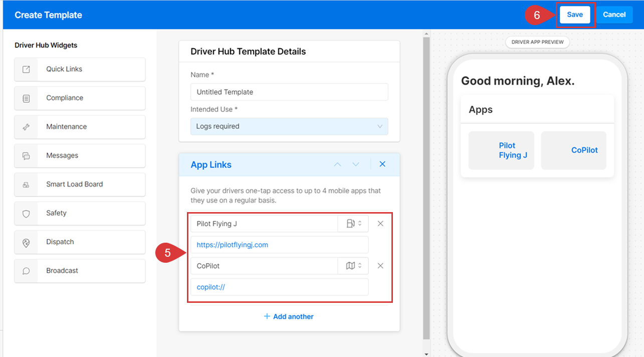Click the Safety shield icon
This screenshot has height=357, width=644.
click(26, 214)
